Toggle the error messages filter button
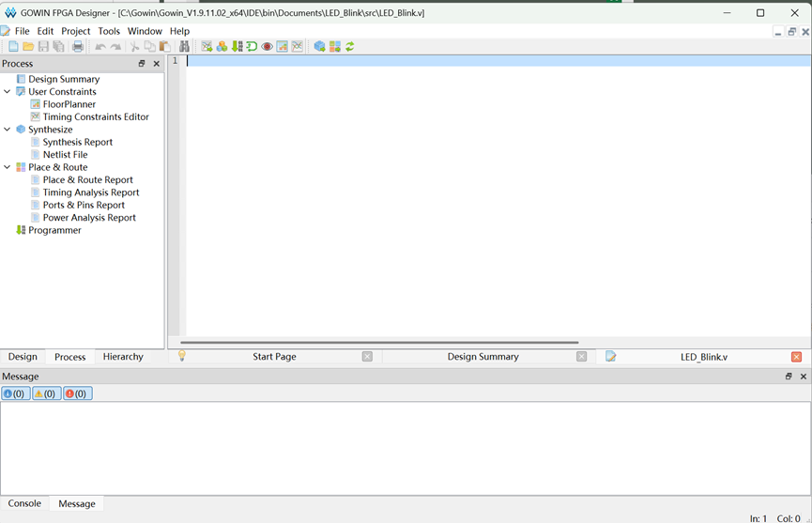Screen dimensions: 812x523 tap(78, 393)
